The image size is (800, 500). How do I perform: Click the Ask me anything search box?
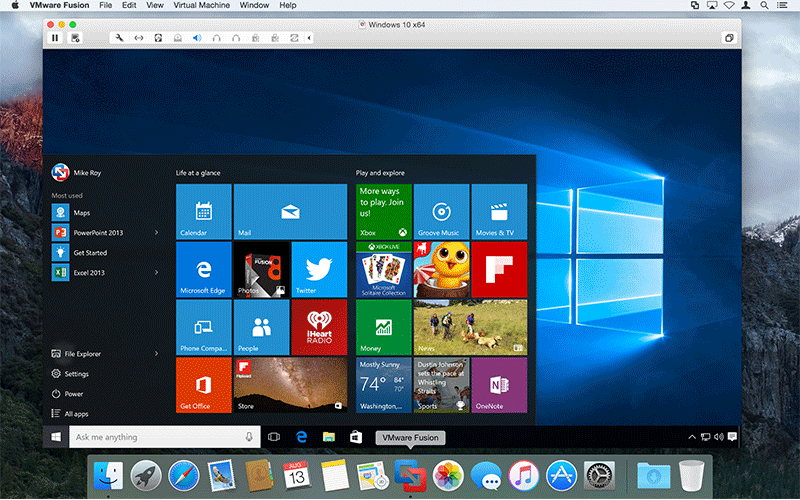165,437
